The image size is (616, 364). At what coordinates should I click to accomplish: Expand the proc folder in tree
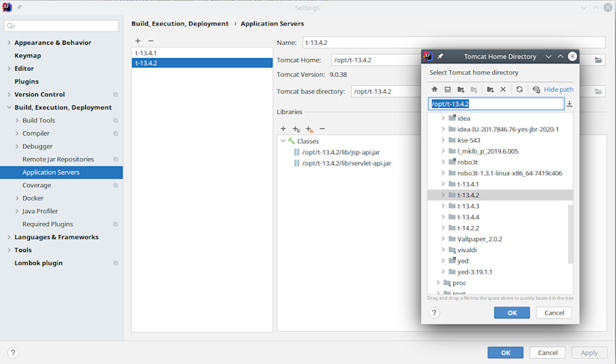[x=438, y=283]
